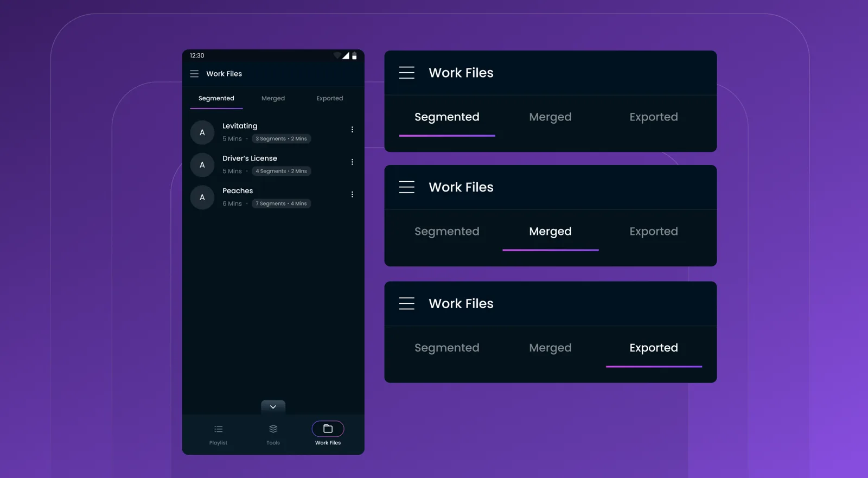Click the hamburger icon in the Exported-active card
This screenshot has height=478, width=868.
(x=407, y=303)
